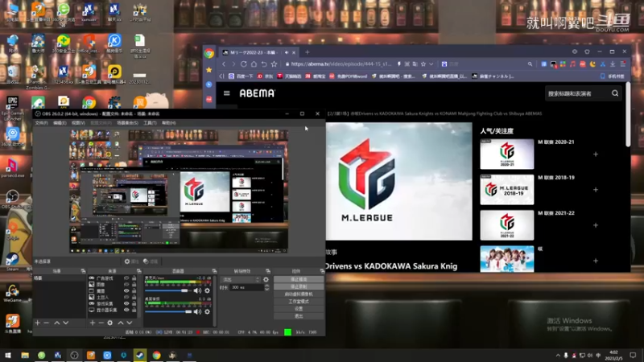Image resolution: width=644 pixels, height=362 pixels.
Task: Start virtual camera in OBS controls
Action: click(299, 294)
